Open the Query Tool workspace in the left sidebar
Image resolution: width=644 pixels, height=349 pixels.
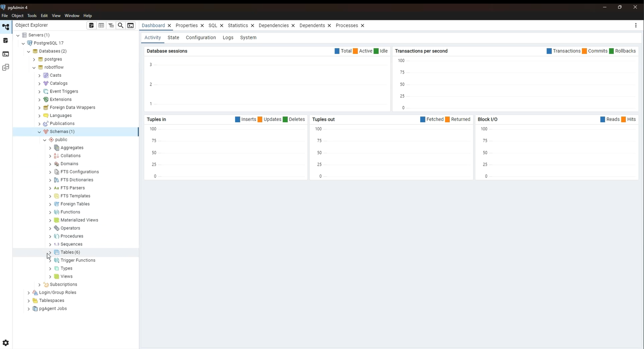[6, 41]
